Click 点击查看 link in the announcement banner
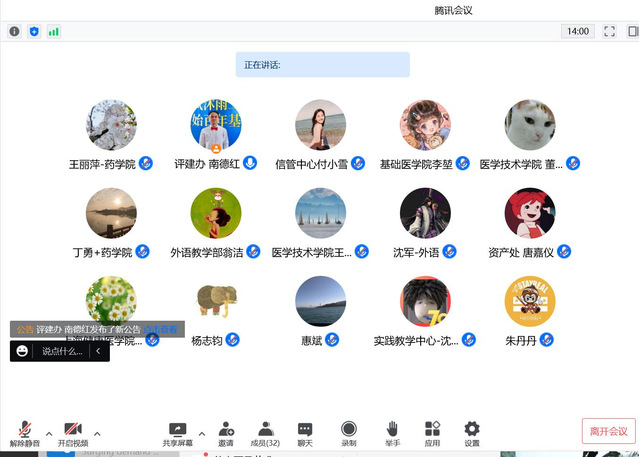 161,329
